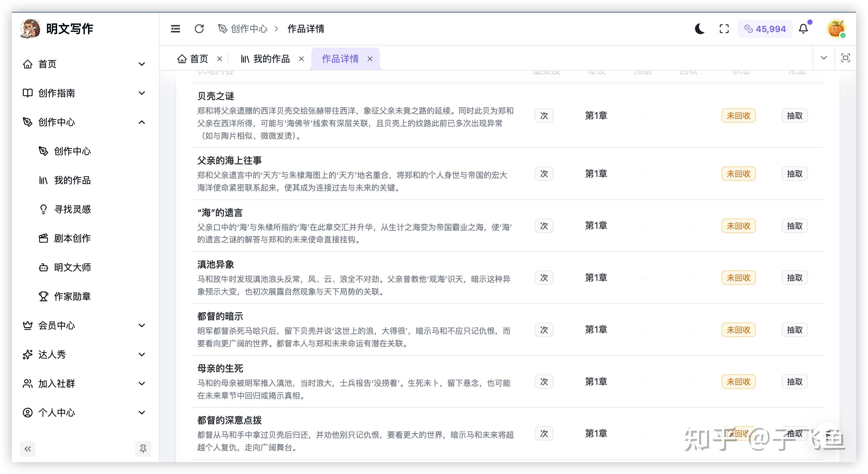Select the 都督的暗示 title
This screenshot has height=474, width=868.
[220, 316]
